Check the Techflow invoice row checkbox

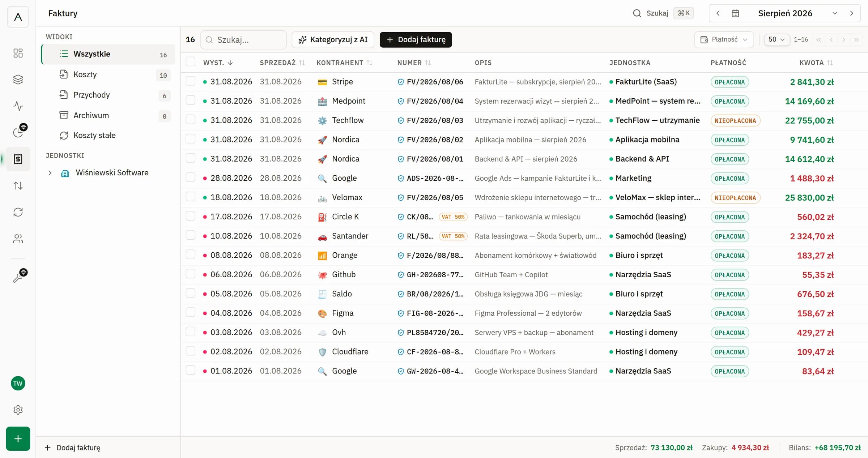click(191, 120)
